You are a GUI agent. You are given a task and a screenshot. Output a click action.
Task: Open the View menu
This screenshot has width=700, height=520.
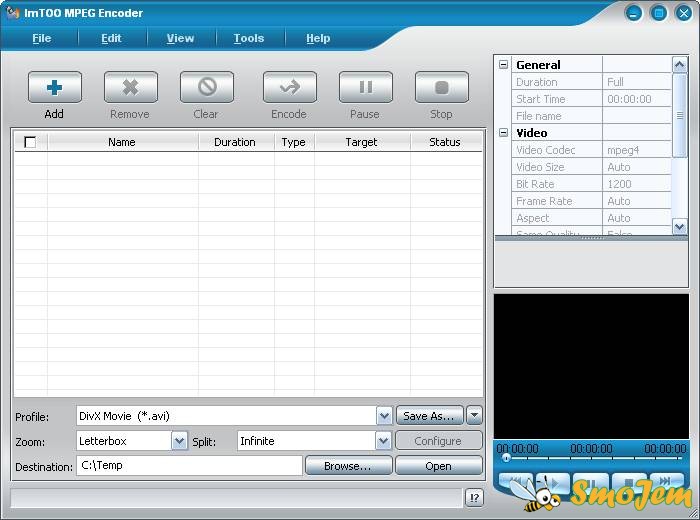point(180,38)
